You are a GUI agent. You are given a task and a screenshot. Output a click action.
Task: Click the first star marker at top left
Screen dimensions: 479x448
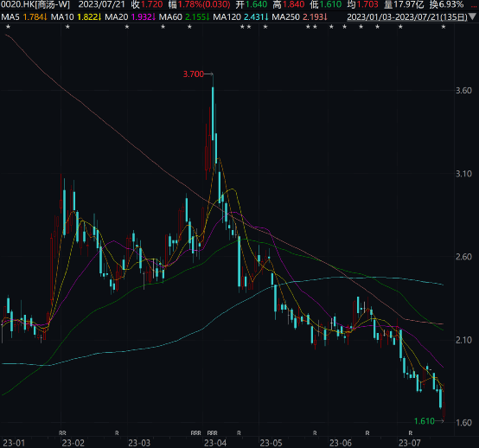[x=9, y=27]
